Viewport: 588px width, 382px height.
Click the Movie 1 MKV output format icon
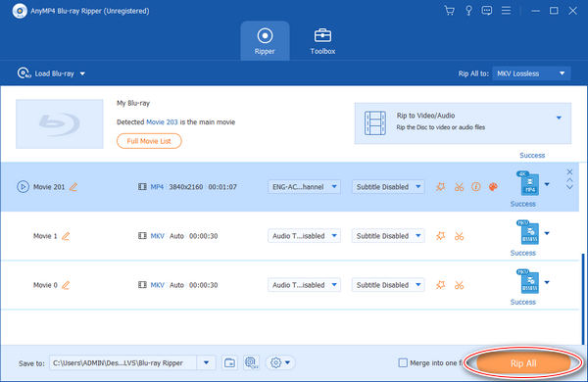click(528, 232)
